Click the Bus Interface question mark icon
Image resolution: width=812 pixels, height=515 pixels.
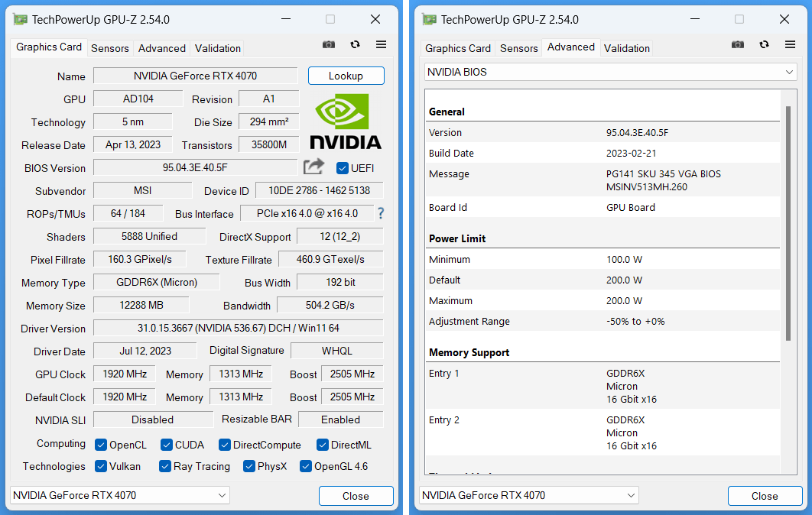[x=381, y=213]
